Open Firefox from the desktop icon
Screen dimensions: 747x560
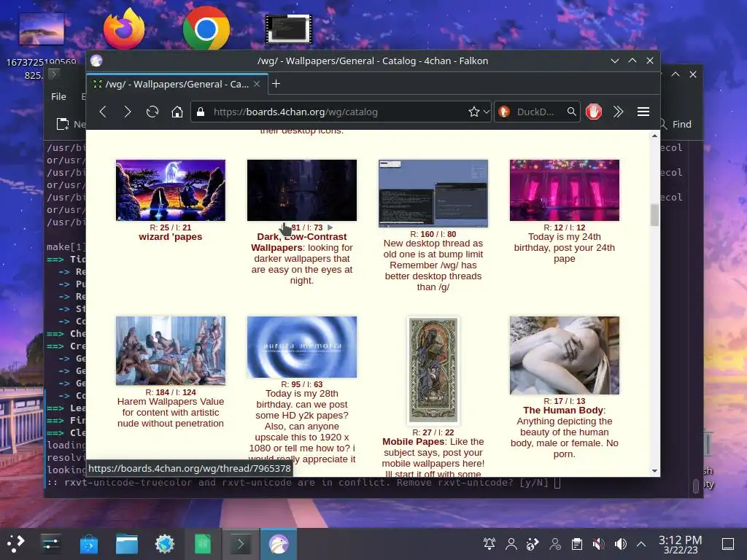[124, 28]
